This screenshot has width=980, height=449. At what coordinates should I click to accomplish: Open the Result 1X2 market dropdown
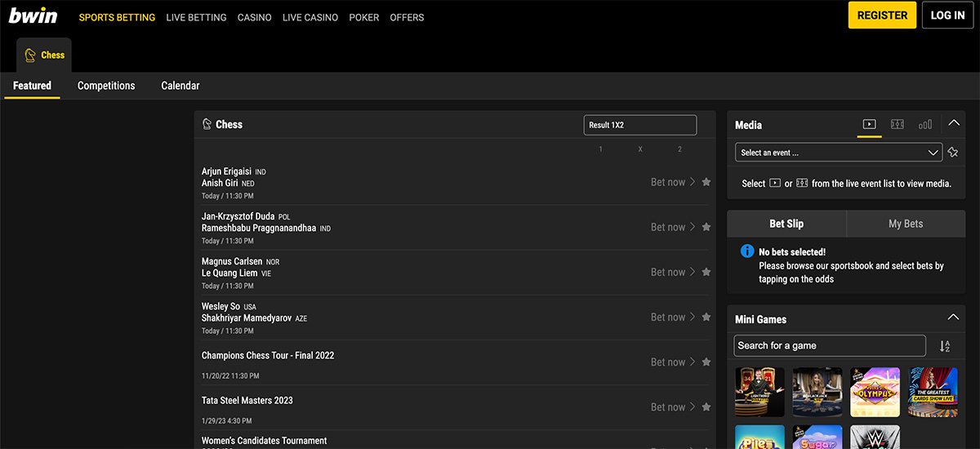[640, 125]
